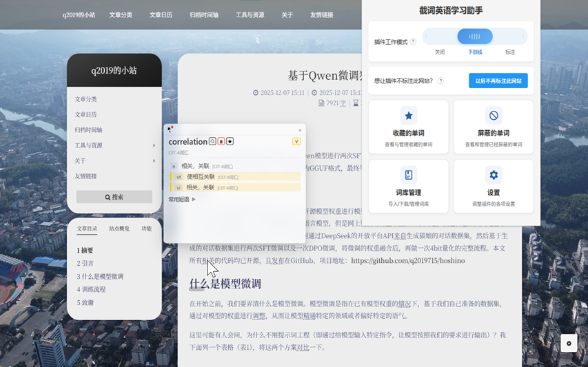Pin the correlation word popup

[x=170, y=129]
